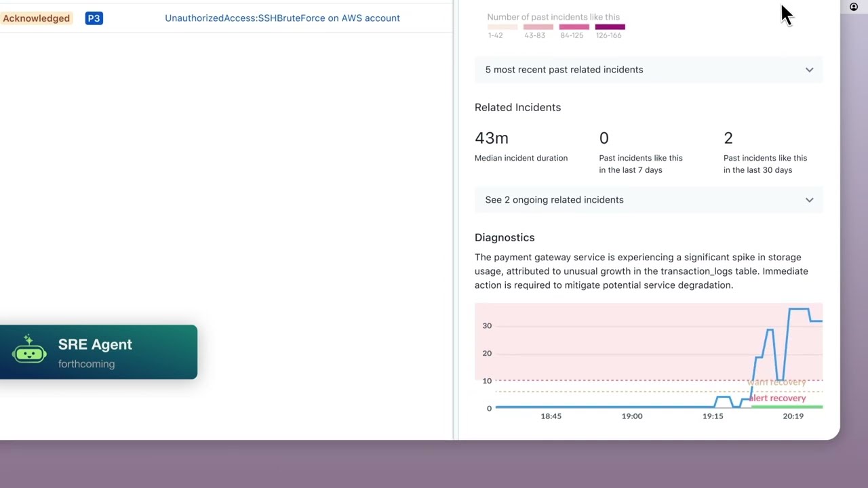The height and width of the screenshot is (488, 868).
Task: Click the 0 incidents last 7 days value
Action: pyautogui.click(x=604, y=138)
